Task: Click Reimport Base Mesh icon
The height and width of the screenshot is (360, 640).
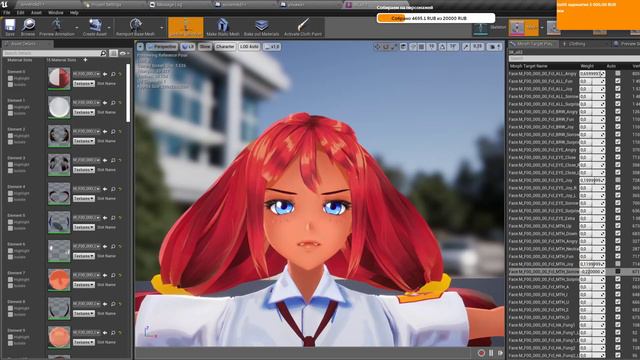Action: pos(135,25)
